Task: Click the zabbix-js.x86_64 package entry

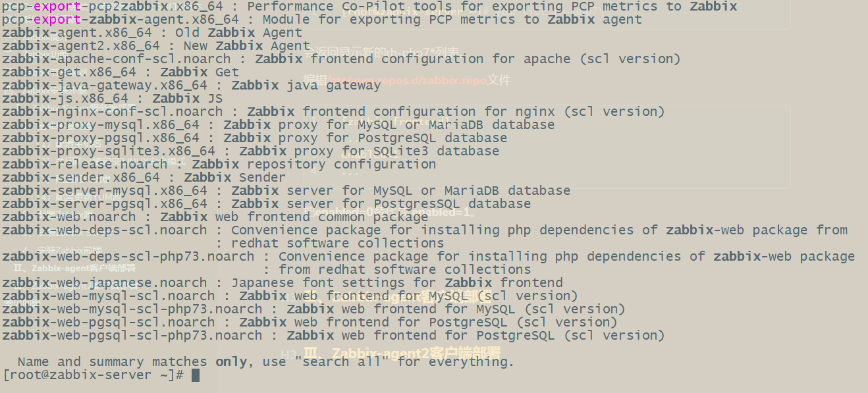Action: [x=65, y=99]
